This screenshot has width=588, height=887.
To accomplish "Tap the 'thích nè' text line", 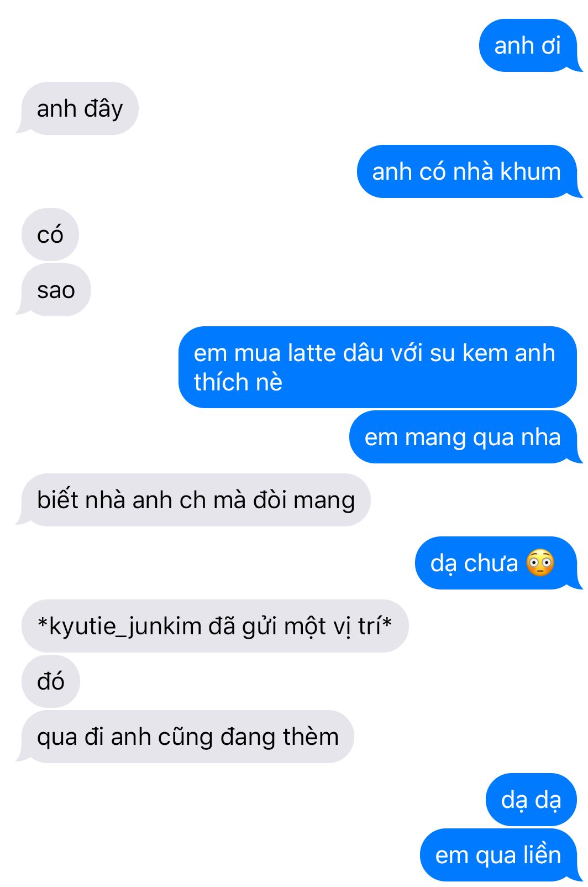I will (238, 382).
